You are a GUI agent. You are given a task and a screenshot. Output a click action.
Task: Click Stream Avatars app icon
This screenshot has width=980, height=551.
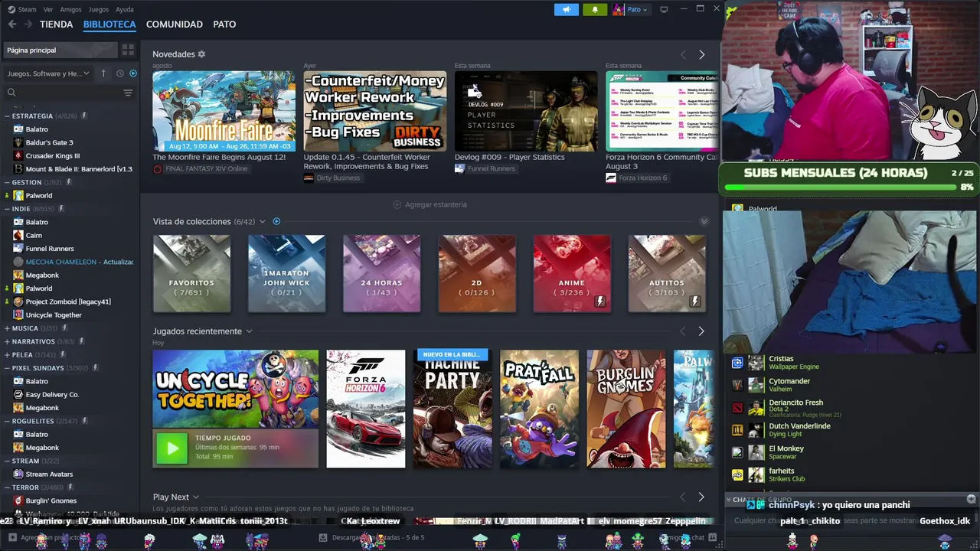pyautogui.click(x=18, y=474)
